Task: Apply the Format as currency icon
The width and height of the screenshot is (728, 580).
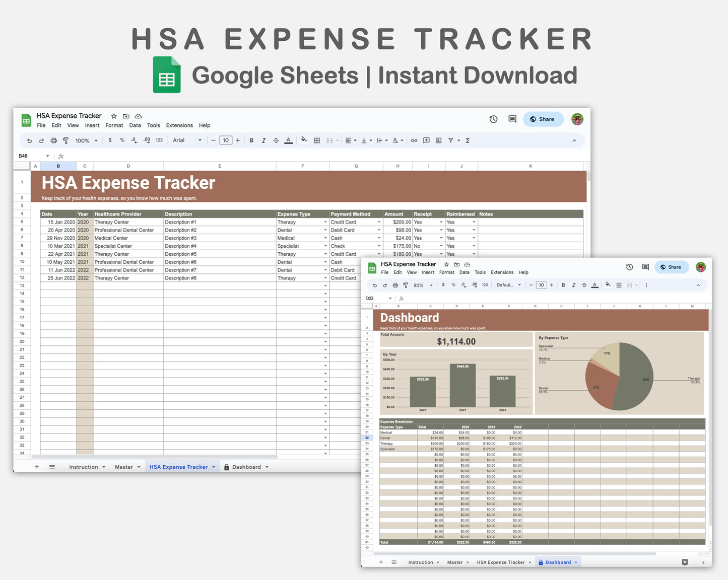Action: tap(110, 140)
